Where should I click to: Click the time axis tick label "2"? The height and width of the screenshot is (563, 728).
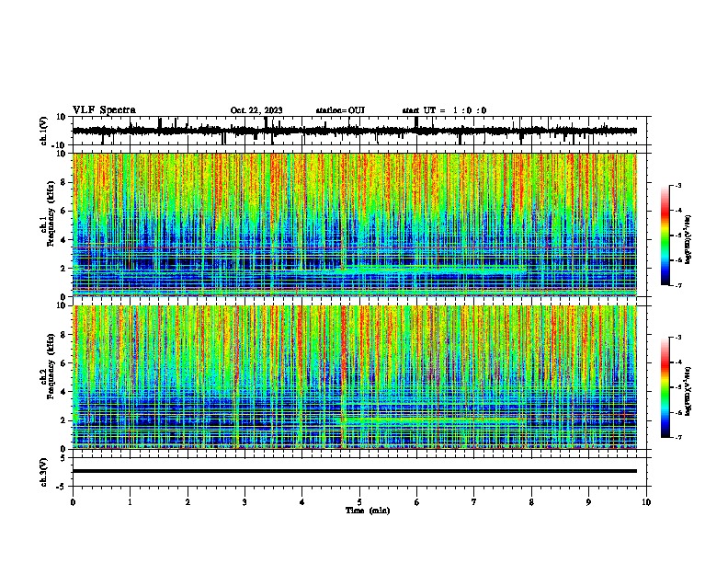click(x=188, y=502)
